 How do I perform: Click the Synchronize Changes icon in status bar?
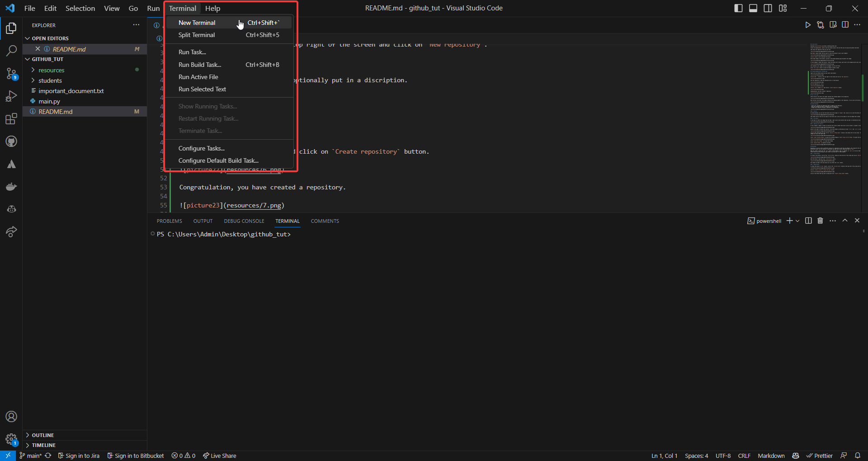pos(48,456)
